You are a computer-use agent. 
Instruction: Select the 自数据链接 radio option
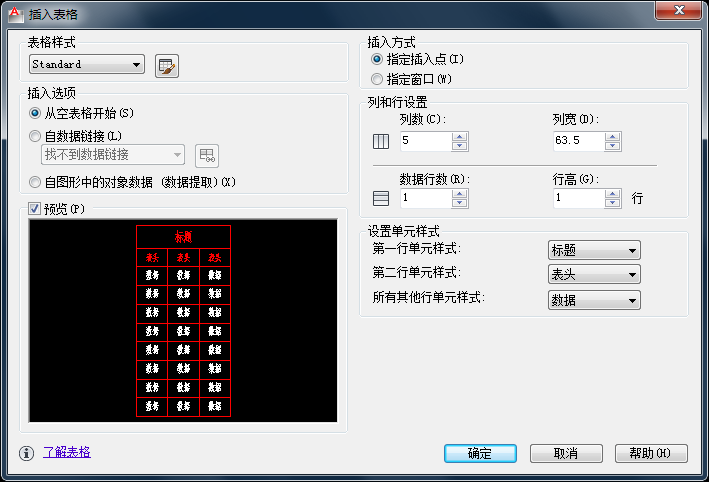[x=34, y=136]
